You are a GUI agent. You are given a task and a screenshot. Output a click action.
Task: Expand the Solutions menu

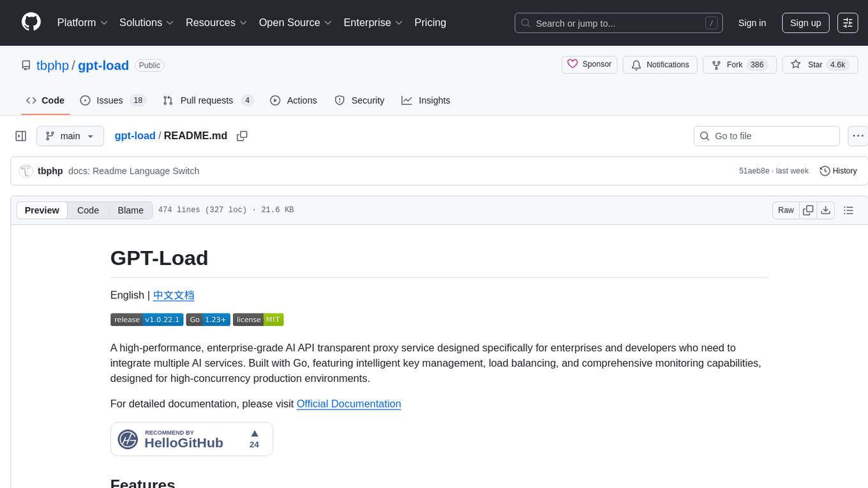tap(147, 22)
